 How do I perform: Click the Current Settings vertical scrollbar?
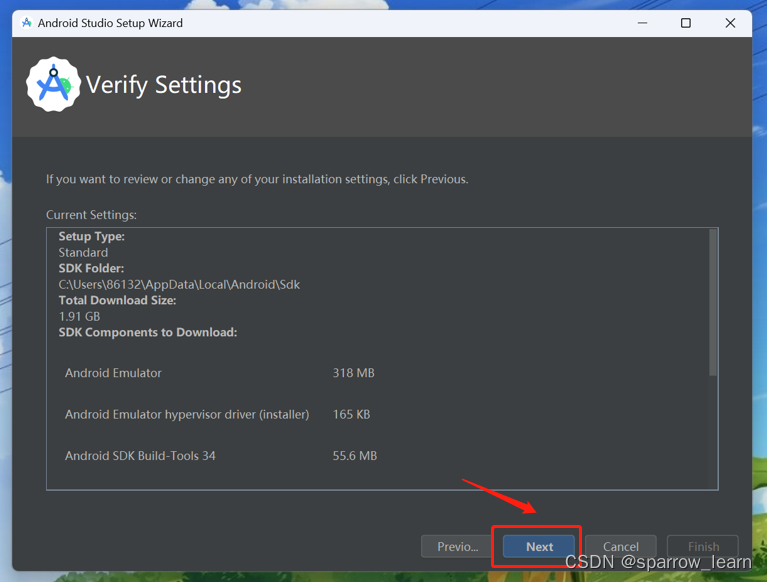713,303
